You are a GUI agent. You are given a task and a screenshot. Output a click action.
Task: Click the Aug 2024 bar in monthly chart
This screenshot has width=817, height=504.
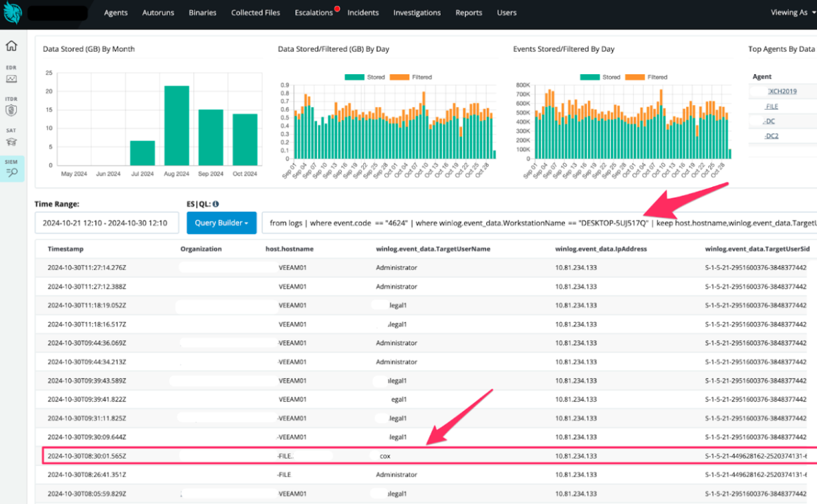point(177,125)
